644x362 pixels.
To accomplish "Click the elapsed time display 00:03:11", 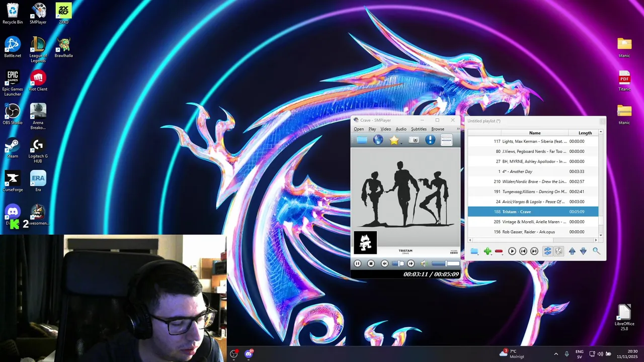I will pos(416,274).
